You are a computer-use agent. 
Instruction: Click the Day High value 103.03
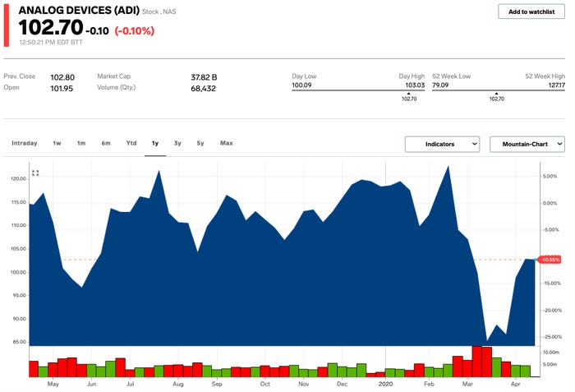[415, 85]
